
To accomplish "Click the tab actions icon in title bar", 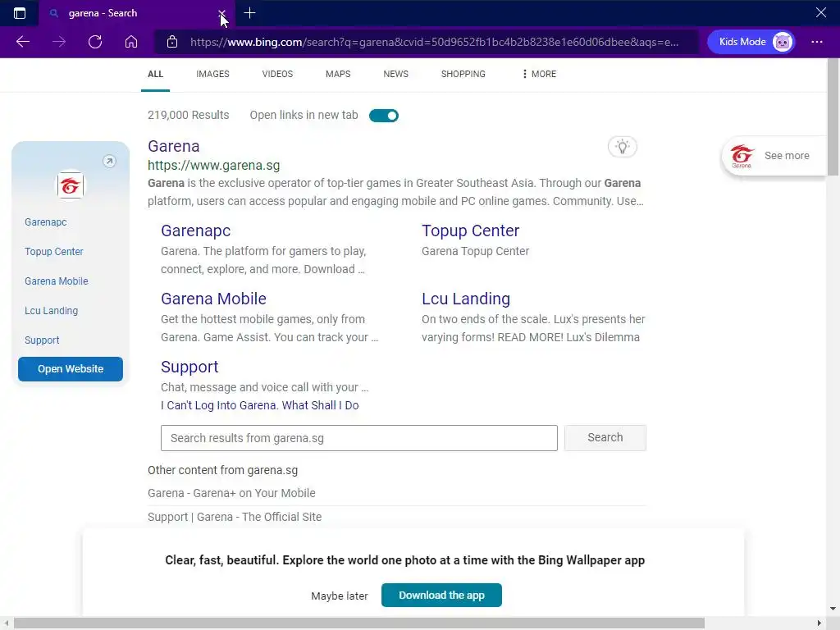I will 20,13.
